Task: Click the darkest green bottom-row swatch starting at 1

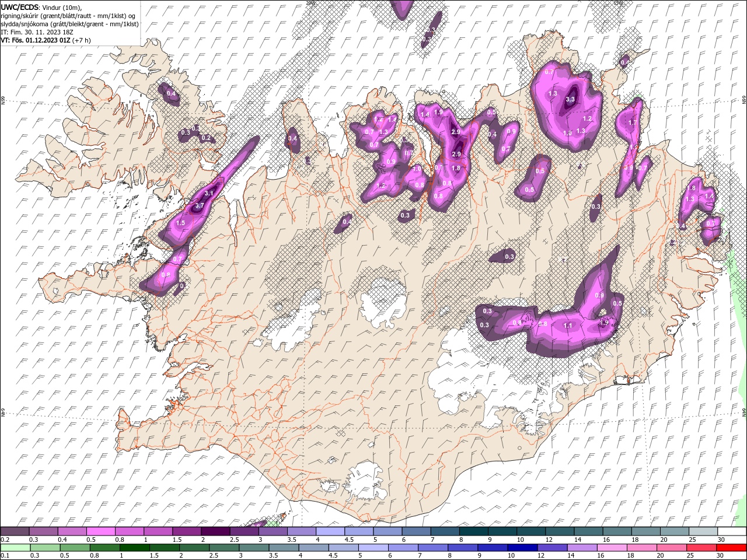Action: tap(135, 548)
